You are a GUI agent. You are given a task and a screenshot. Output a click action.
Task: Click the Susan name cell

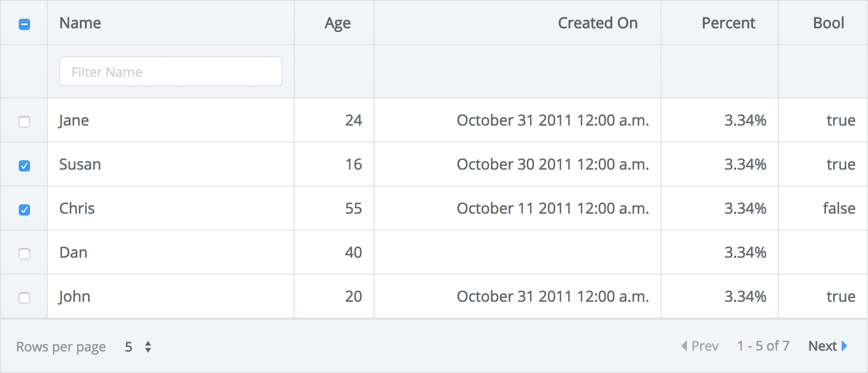point(80,164)
